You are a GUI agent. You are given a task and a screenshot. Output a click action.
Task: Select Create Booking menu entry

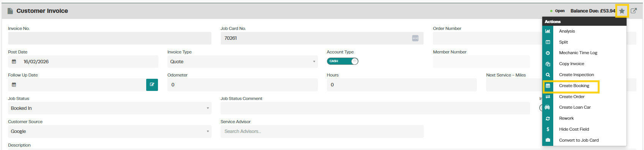tap(574, 86)
